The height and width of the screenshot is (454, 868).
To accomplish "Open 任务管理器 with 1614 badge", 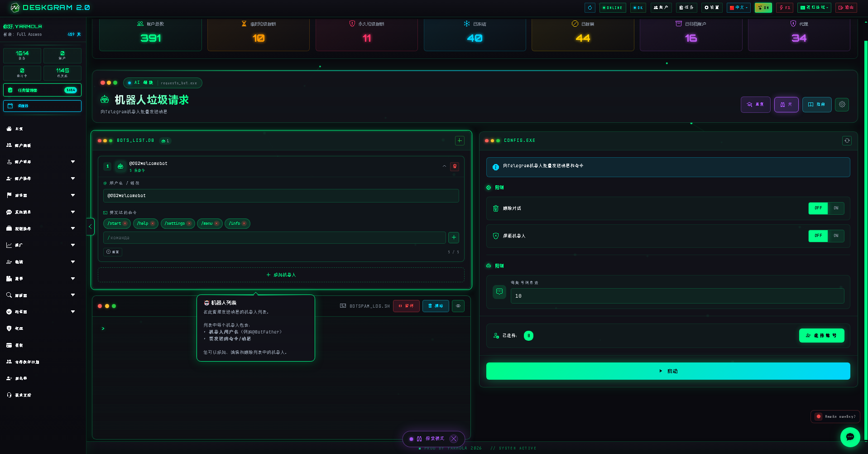I will [42, 90].
